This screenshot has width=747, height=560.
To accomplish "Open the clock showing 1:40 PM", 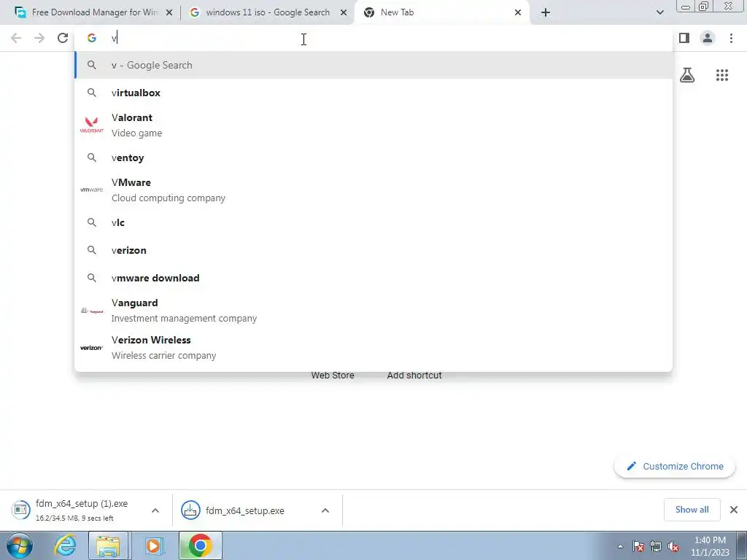I will [x=710, y=546].
